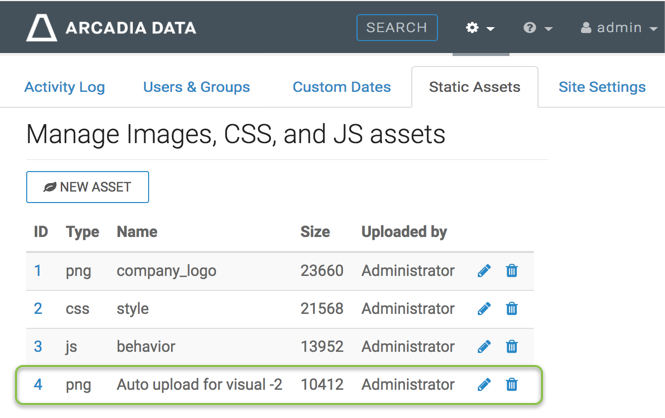This screenshot has height=418, width=665.
Task: Open the admin user dropdown
Action: 618,28
